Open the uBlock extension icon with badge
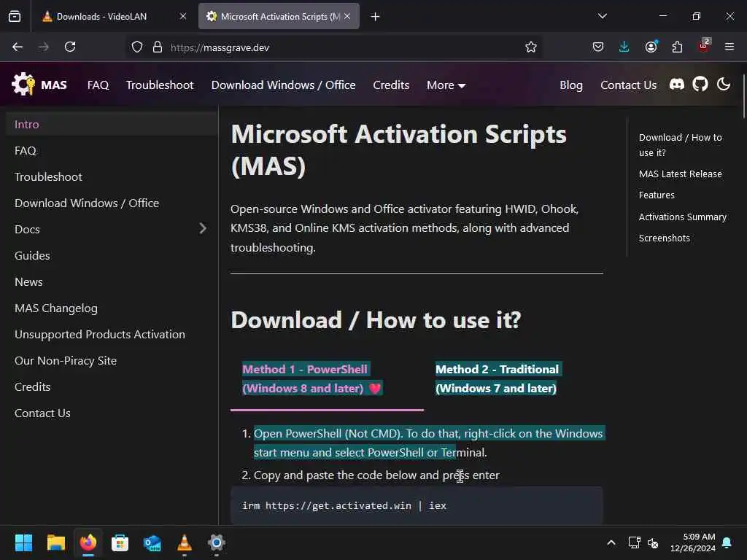747x560 pixels. [704, 46]
